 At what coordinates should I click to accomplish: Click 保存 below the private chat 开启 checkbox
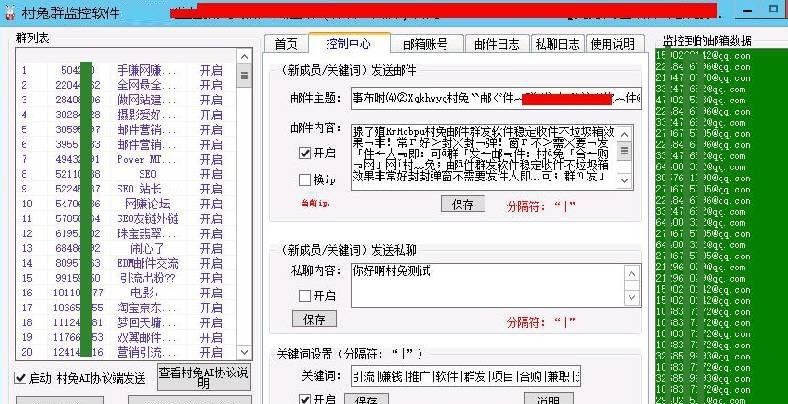point(314,319)
